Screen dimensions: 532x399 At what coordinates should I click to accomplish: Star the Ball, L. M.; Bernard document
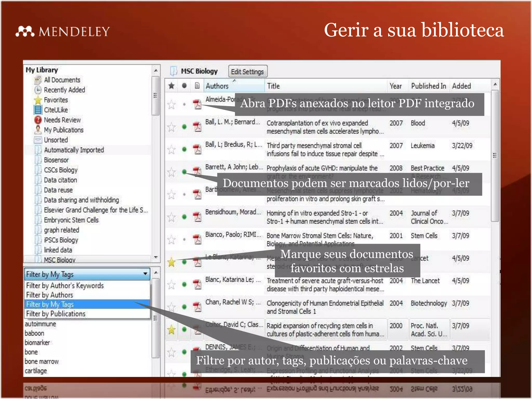tap(171, 127)
